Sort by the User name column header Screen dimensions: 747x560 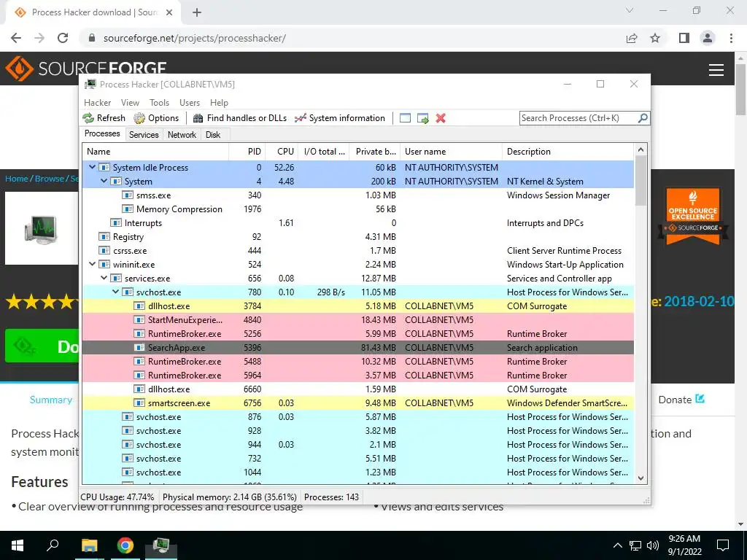pyautogui.click(x=451, y=152)
